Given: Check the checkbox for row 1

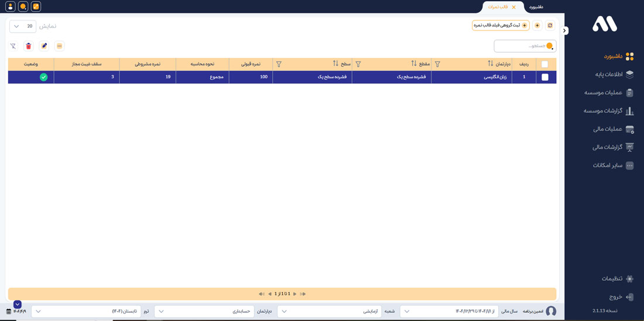Looking at the screenshot, I should (544, 77).
